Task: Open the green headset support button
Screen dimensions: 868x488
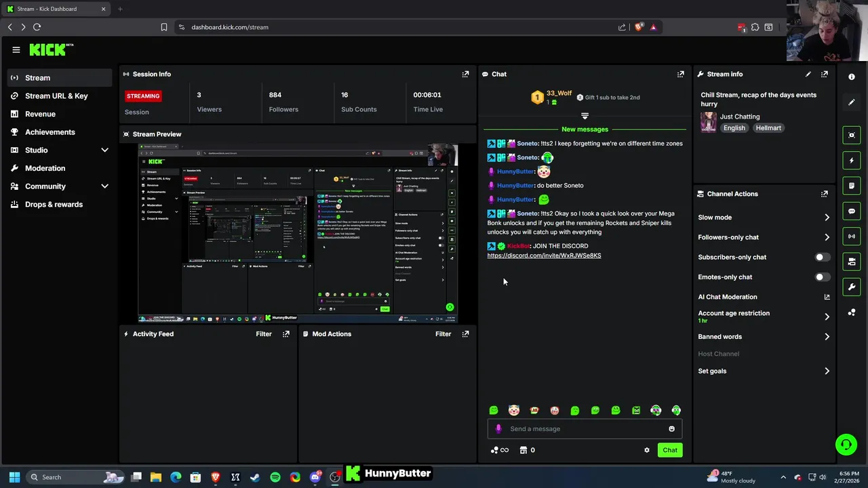Action: (x=846, y=445)
